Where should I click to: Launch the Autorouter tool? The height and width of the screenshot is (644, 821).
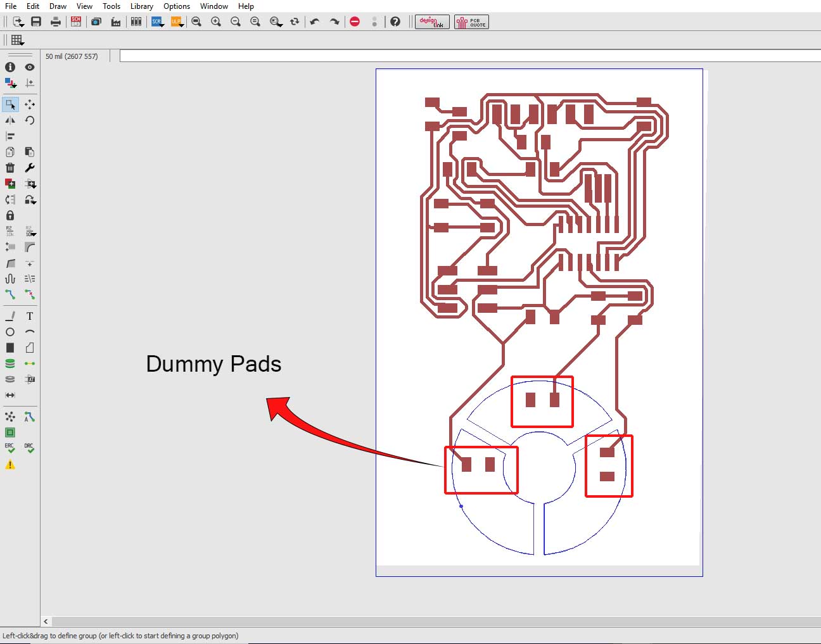[x=30, y=417]
